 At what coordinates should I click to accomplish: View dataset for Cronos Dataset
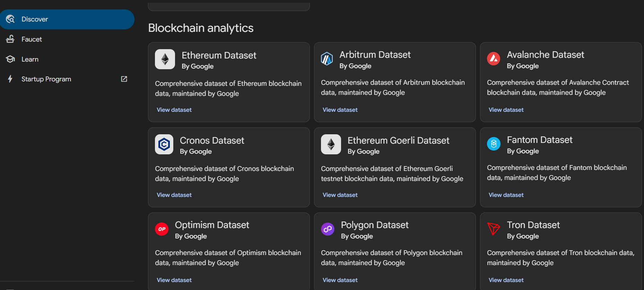(x=174, y=195)
